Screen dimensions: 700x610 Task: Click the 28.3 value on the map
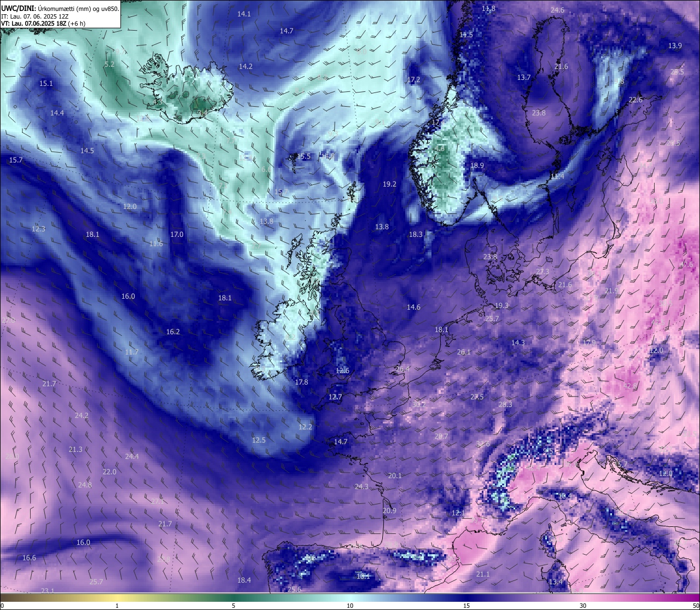505,404
